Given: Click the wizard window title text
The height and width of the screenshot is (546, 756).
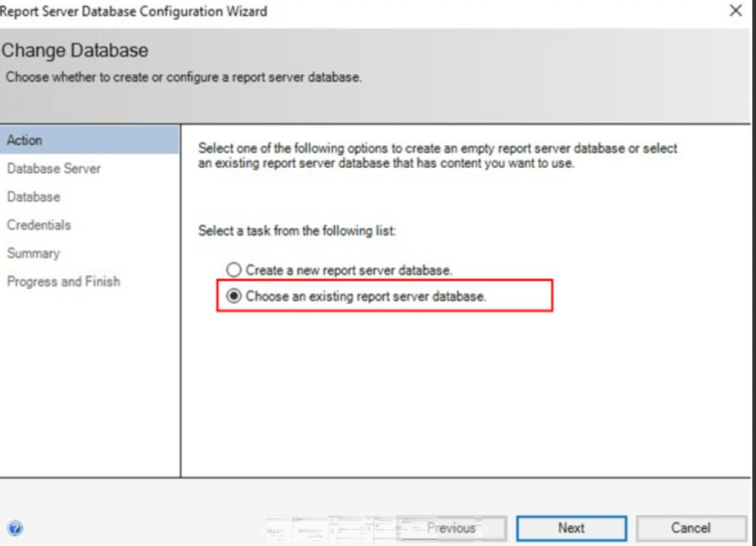Looking at the screenshot, I should click(x=133, y=11).
